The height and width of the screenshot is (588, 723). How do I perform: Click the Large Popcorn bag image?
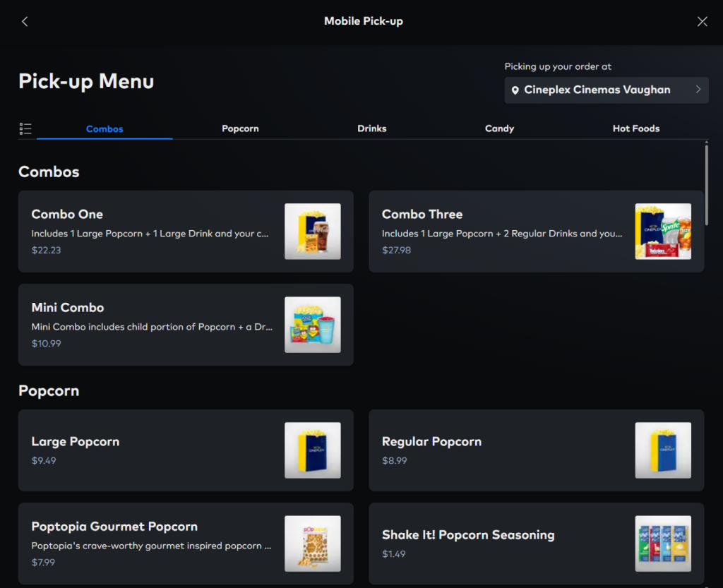(312, 450)
